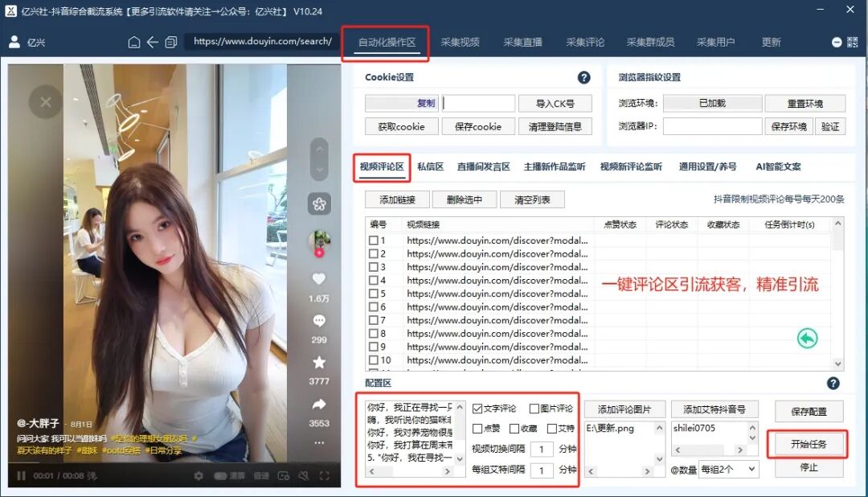Click the 浏览器IP input field
This screenshot has width=868, height=497.
pos(712,126)
